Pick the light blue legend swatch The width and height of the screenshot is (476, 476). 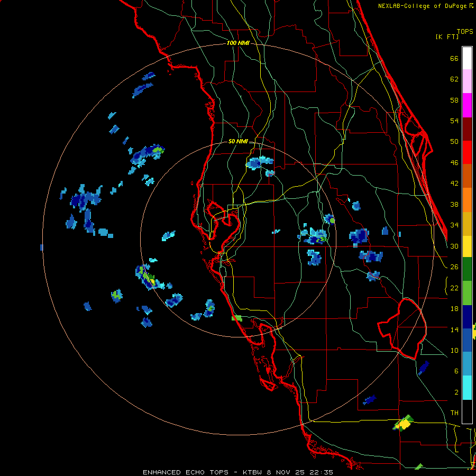(x=467, y=364)
